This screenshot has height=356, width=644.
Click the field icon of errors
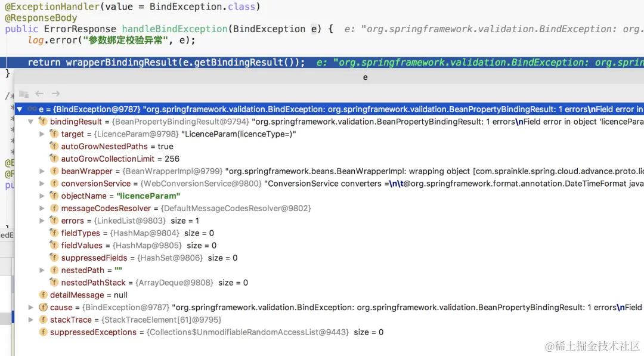point(54,221)
